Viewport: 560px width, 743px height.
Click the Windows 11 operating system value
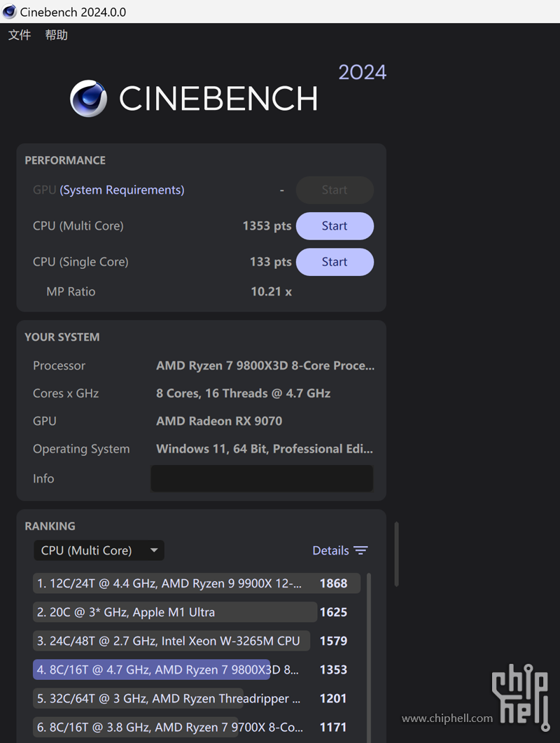265,449
